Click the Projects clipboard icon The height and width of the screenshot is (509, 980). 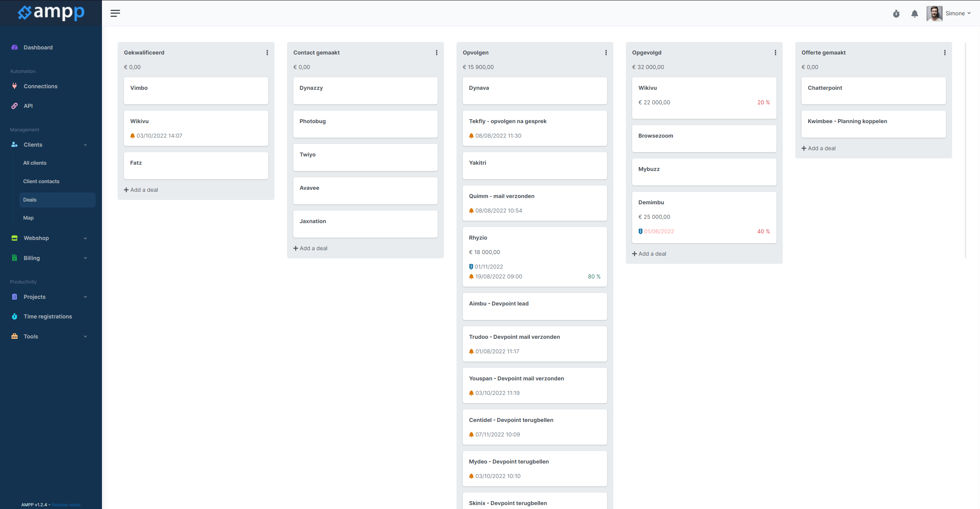pyautogui.click(x=15, y=297)
